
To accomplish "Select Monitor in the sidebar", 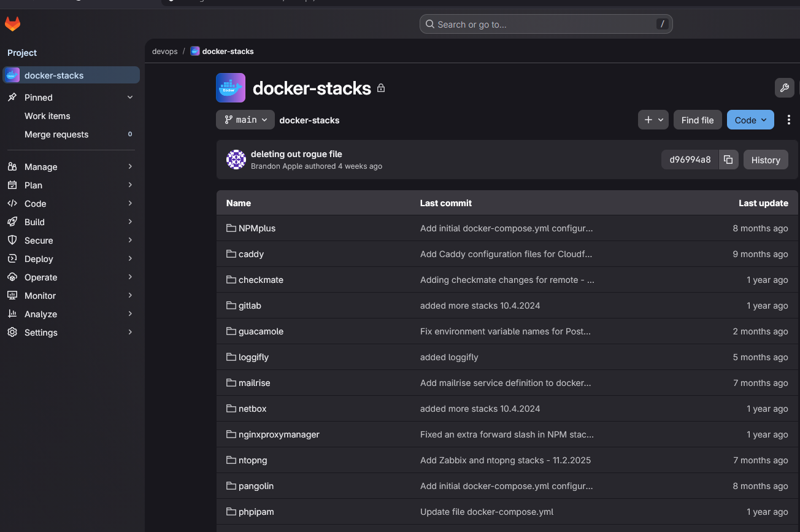I will coord(71,296).
